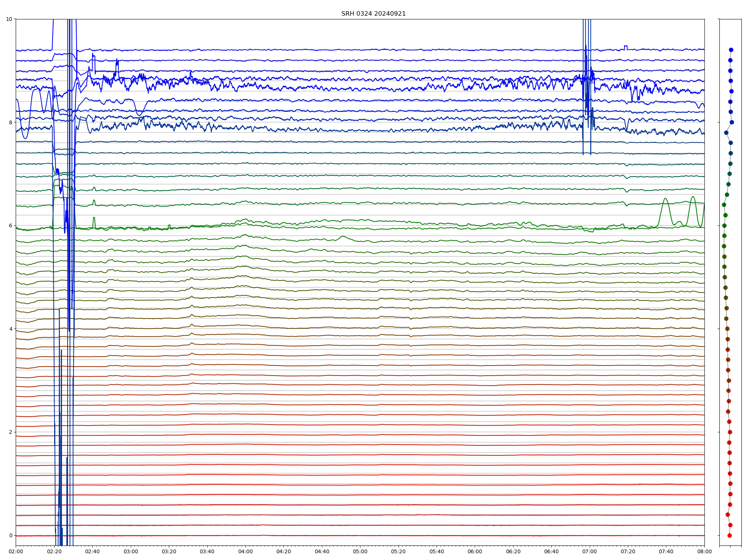Click the y-axis tick label 2
The width and height of the screenshot is (747, 560).
click(x=10, y=432)
